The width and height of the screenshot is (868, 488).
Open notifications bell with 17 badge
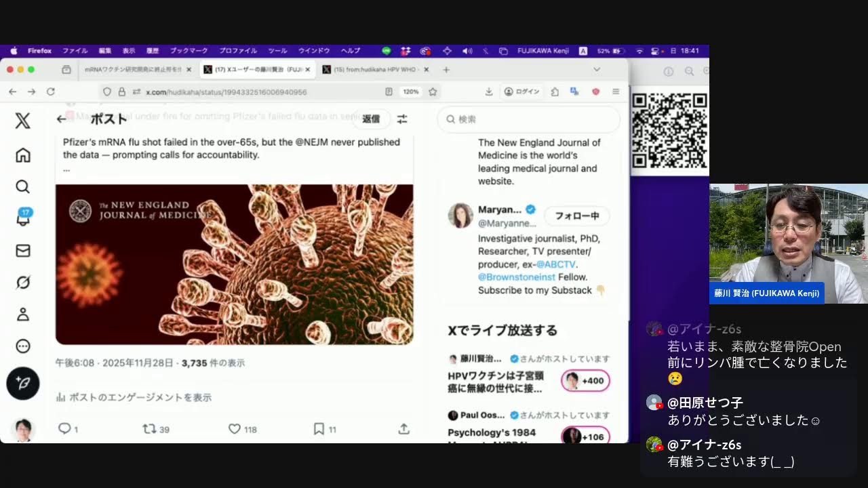(x=23, y=218)
